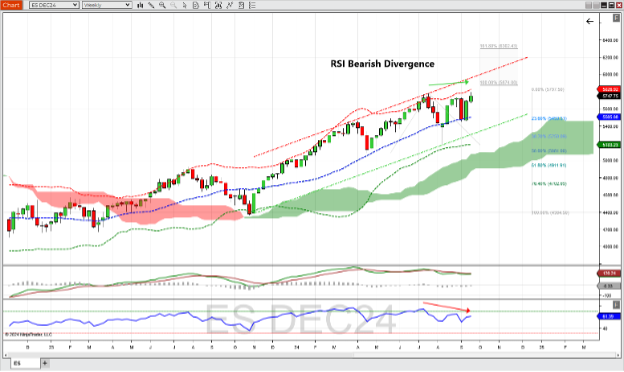This screenshot has width=624, height=372.
Task: Open the drawing tools pencil icon
Action: 151,5
